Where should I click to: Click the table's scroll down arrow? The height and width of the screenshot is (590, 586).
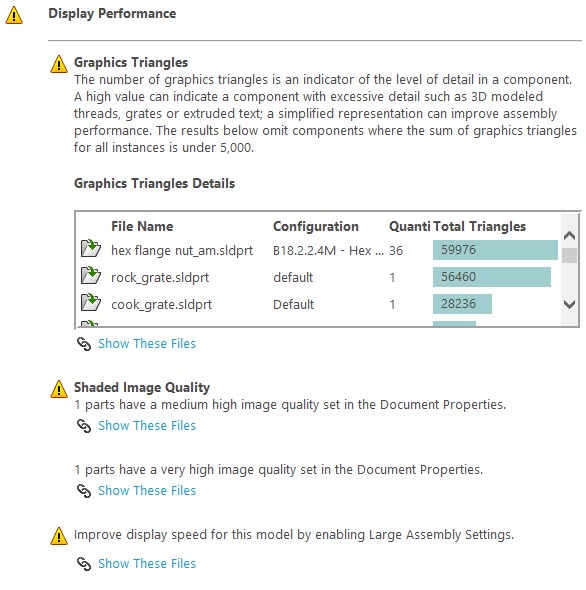[569, 304]
